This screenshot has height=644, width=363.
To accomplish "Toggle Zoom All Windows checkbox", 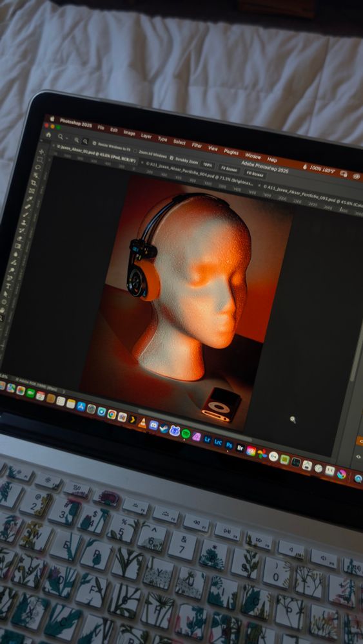I will (135, 151).
